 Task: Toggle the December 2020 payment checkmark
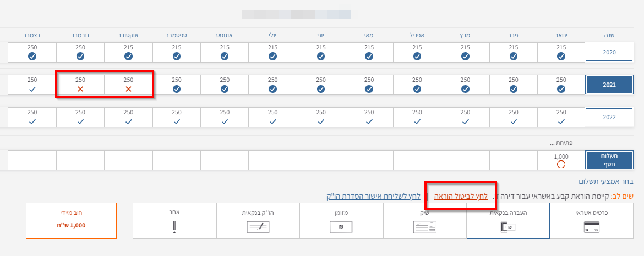click(32, 57)
